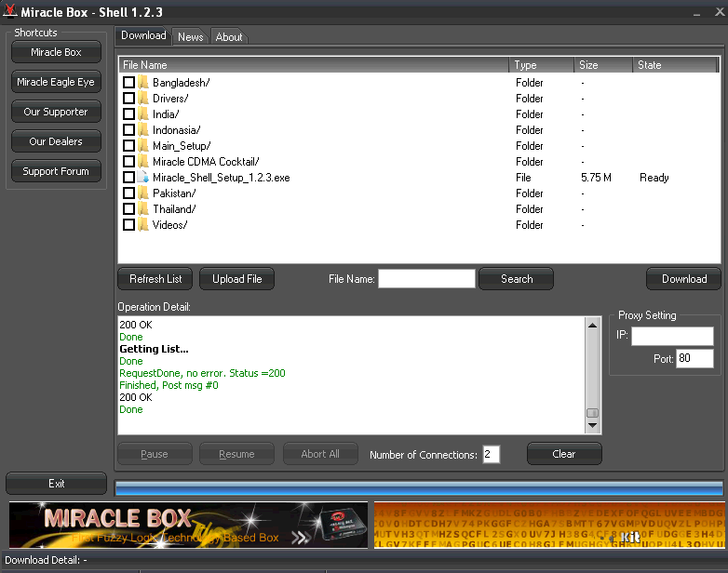The width and height of the screenshot is (728, 573).
Task: Click the Indonasia folder icon
Action: [143, 129]
